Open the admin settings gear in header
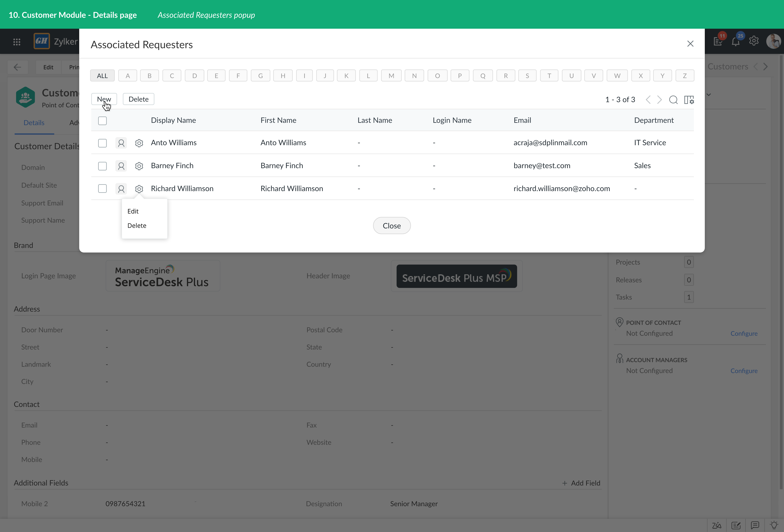This screenshot has width=784, height=532. [754, 41]
